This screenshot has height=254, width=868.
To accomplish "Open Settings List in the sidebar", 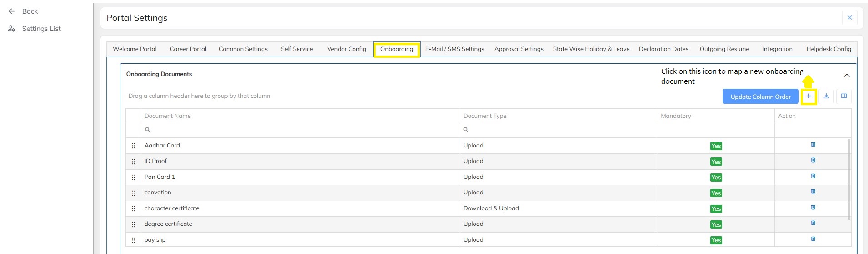I will [41, 29].
